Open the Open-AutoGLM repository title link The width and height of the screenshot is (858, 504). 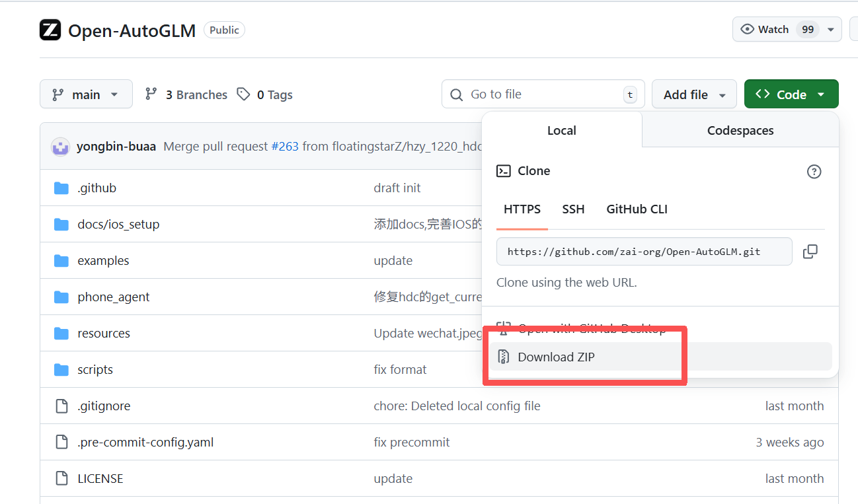[132, 31]
